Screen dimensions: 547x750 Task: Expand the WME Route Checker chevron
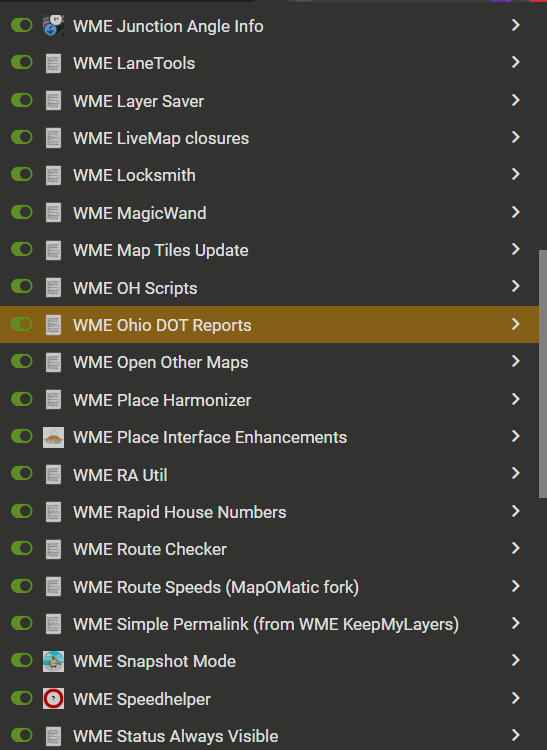(x=515, y=548)
